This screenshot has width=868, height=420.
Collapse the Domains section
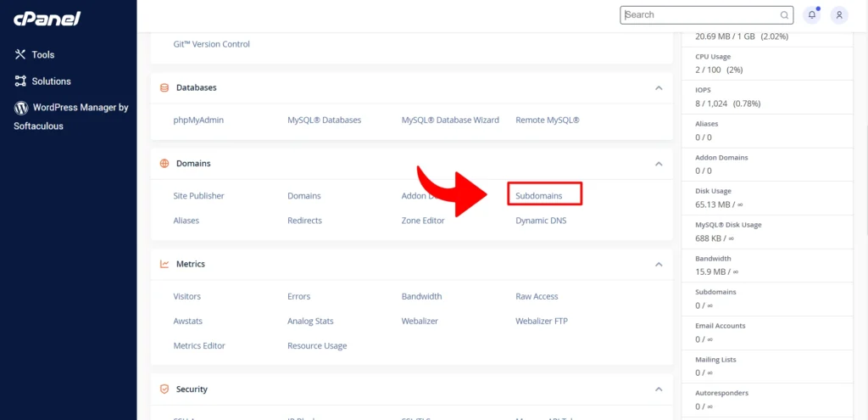point(658,164)
